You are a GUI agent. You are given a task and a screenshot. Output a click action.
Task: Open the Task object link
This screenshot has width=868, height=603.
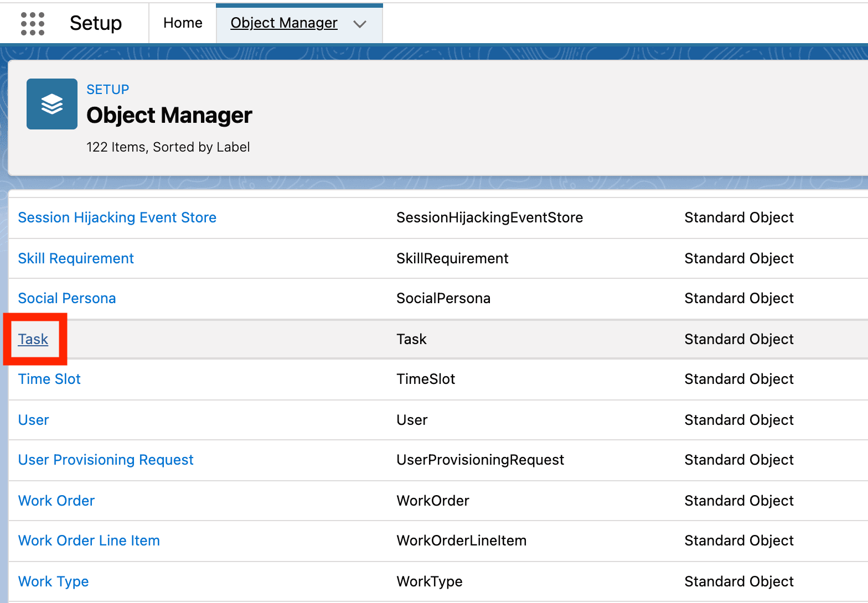[x=33, y=339]
